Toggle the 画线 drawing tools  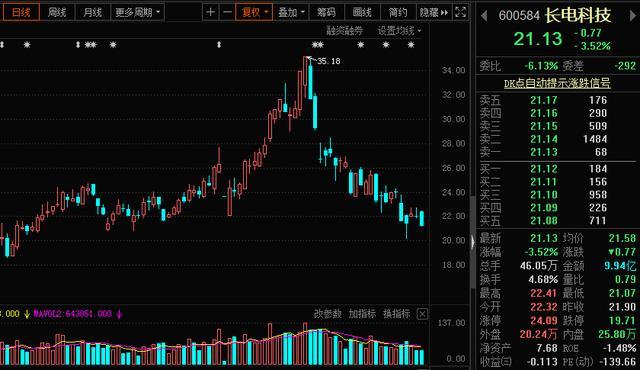click(362, 12)
